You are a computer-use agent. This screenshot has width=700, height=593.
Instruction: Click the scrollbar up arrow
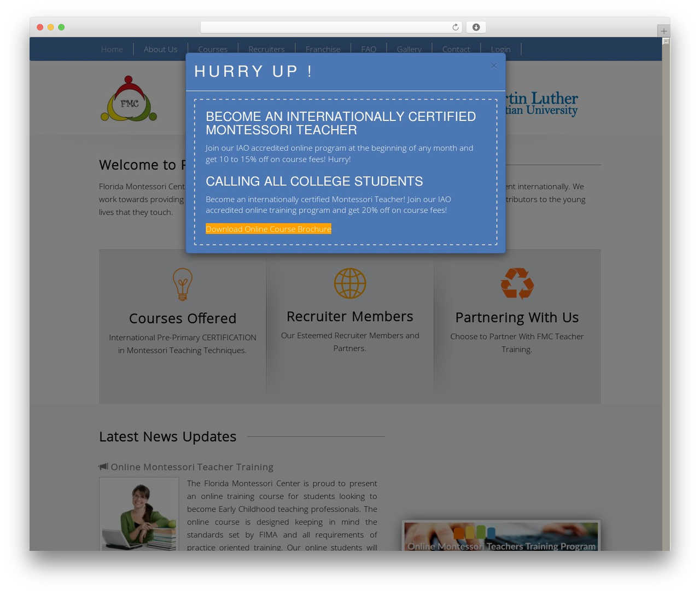click(x=666, y=41)
